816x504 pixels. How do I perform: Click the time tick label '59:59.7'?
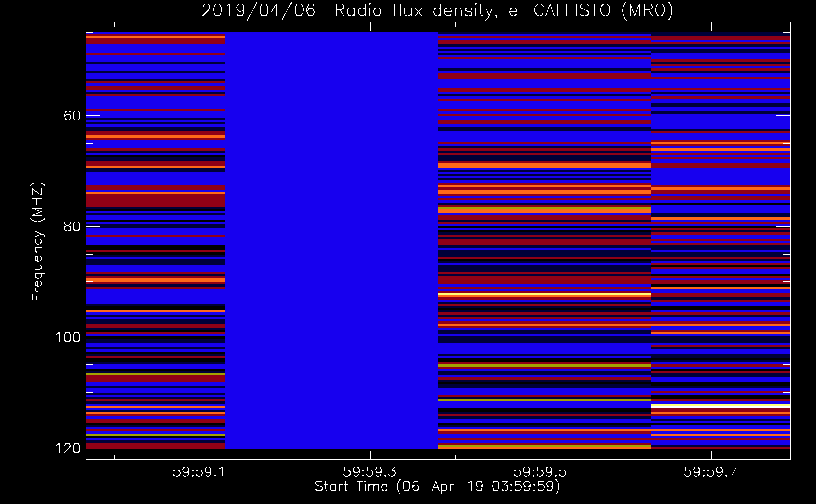point(711,472)
